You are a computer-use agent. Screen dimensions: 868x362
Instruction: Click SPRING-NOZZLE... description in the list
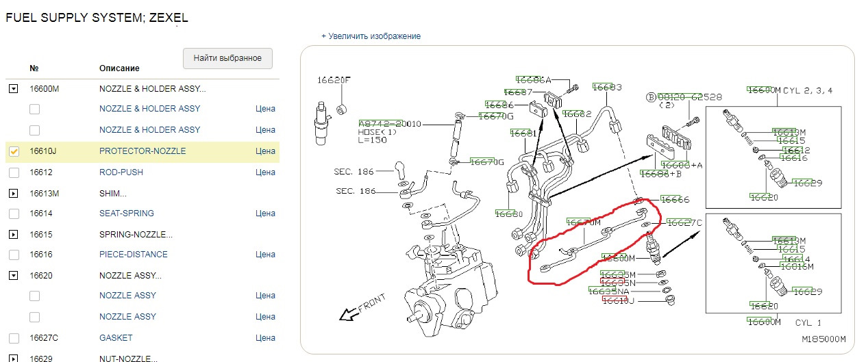click(x=136, y=235)
